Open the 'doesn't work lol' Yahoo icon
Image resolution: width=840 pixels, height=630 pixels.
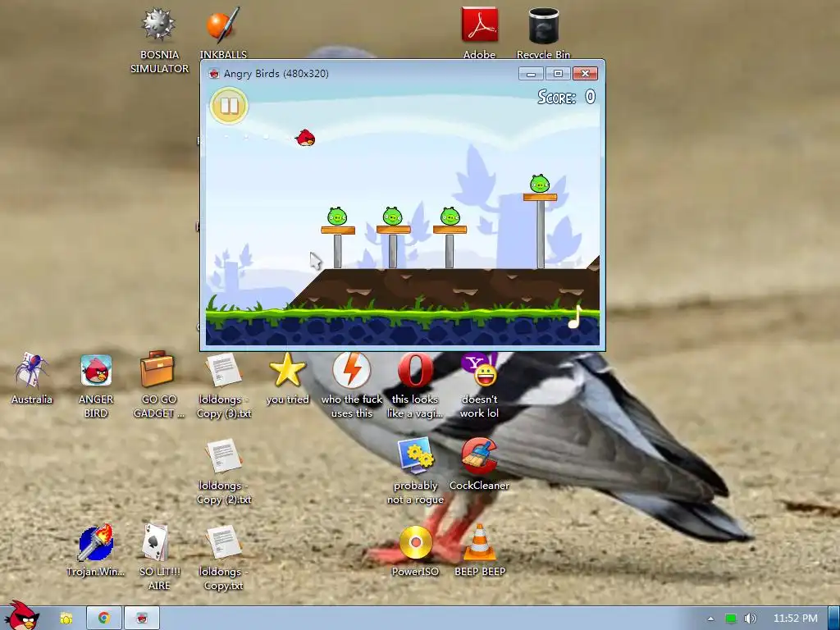pyautogui.click(x=479, y=386)
